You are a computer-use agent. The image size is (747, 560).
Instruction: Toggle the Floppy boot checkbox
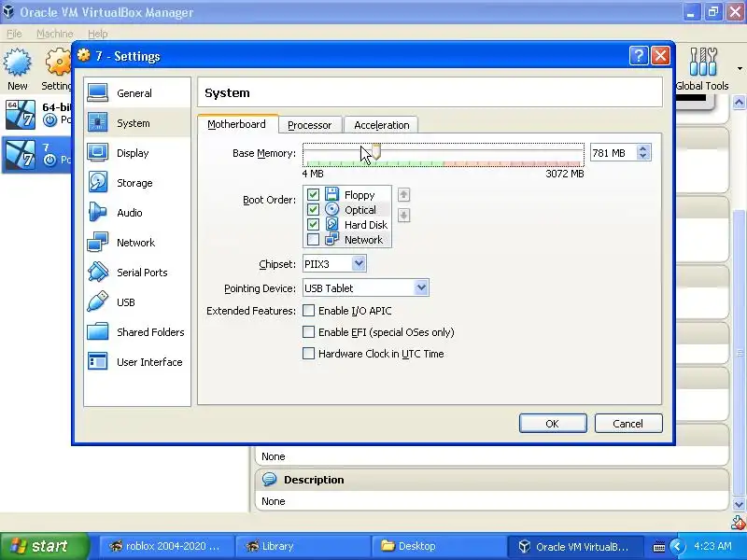[x=313, y=194]
